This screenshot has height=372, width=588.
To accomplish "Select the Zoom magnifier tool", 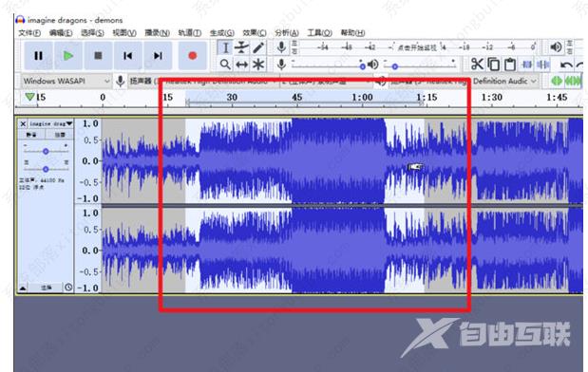I will coord(225,65).
